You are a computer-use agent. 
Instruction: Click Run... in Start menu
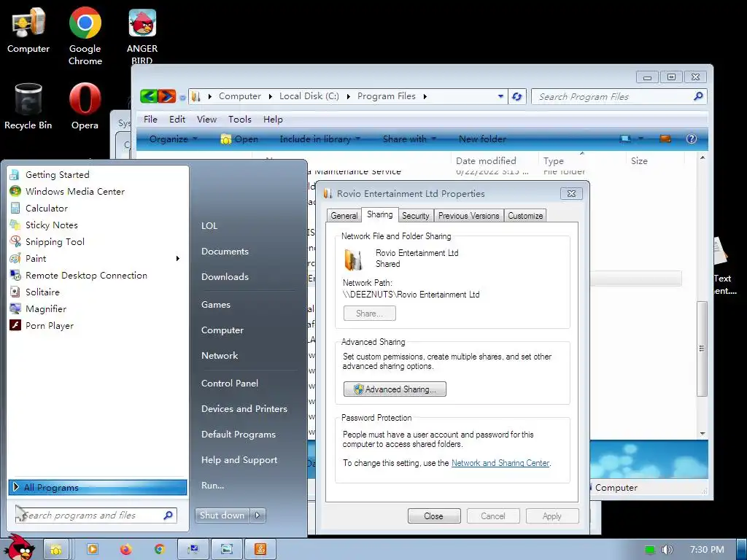tap(212, 486)
